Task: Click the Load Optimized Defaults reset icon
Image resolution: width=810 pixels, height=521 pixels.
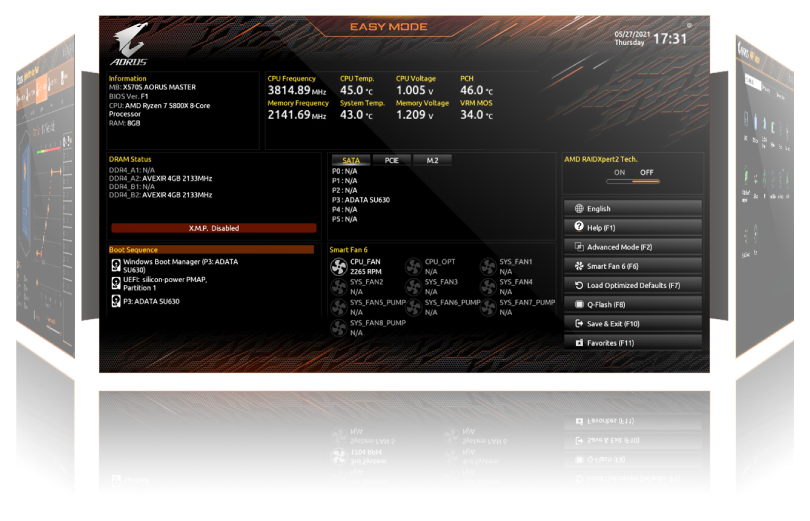Action: click(579, 285)
